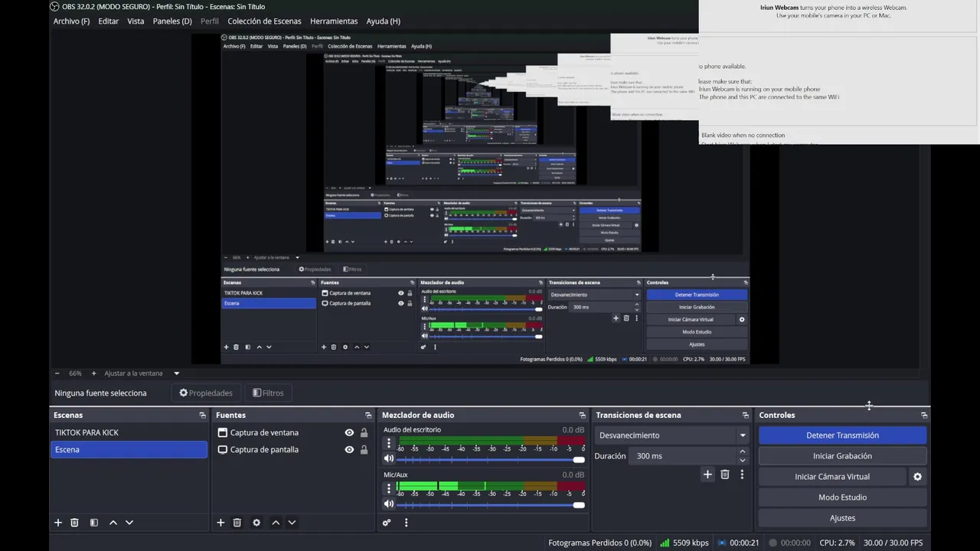Open Ayuda (H) menu
Image resolution: width=980 pixels, height=551 pixels.
(x=383, y=21)
